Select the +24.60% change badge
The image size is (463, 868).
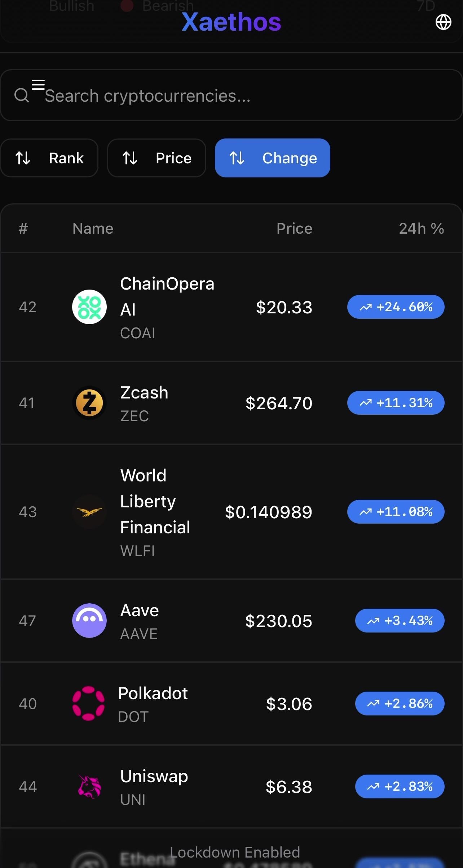pyautogui.click(x=396, y=307)
